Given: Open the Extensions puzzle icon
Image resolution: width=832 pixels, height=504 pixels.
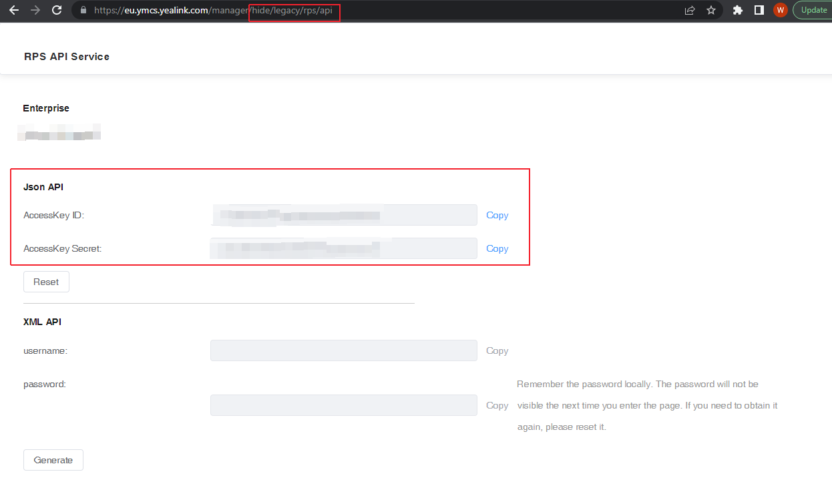Looking at the screenshot, I should [x=738, y=10].
